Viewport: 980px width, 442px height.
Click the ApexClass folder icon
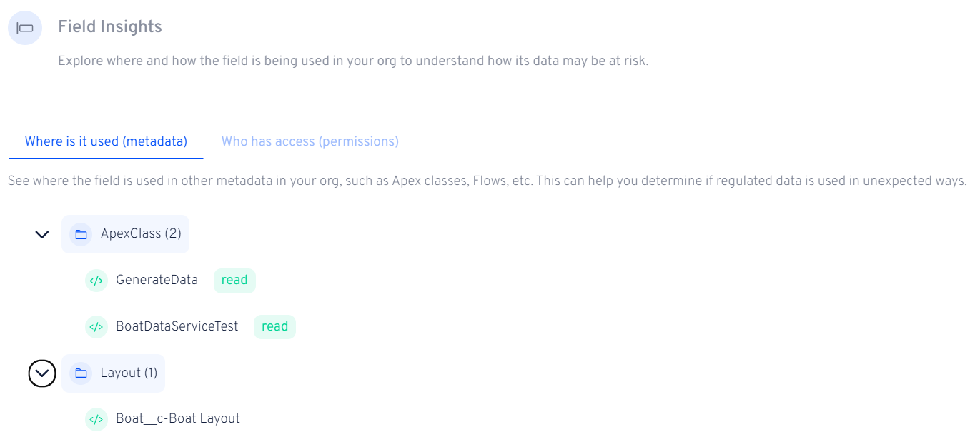click(81, 234)
